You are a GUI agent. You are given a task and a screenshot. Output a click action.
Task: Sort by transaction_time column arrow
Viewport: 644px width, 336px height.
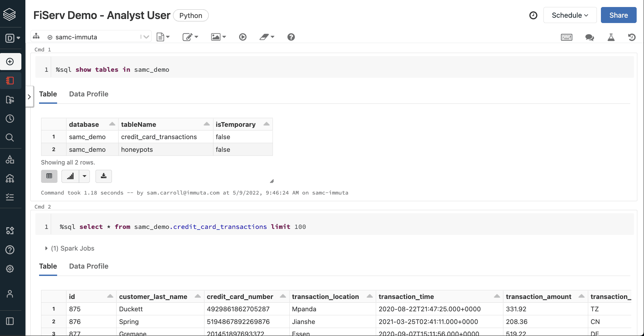point(497,296)
